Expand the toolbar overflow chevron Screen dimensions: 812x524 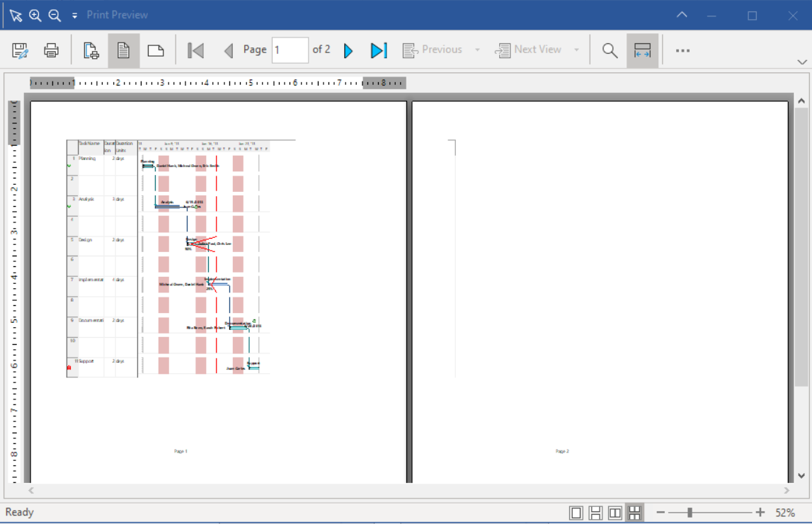click(802, 62)
